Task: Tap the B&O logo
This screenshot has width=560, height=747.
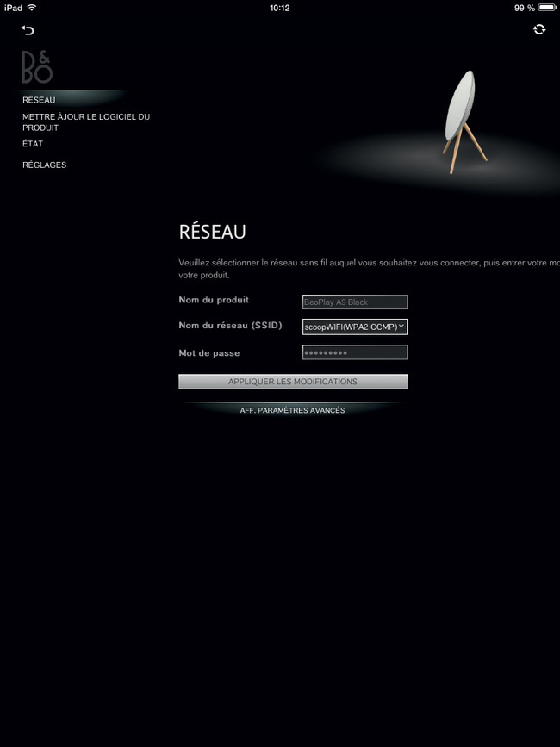Action: coord(37,67)
